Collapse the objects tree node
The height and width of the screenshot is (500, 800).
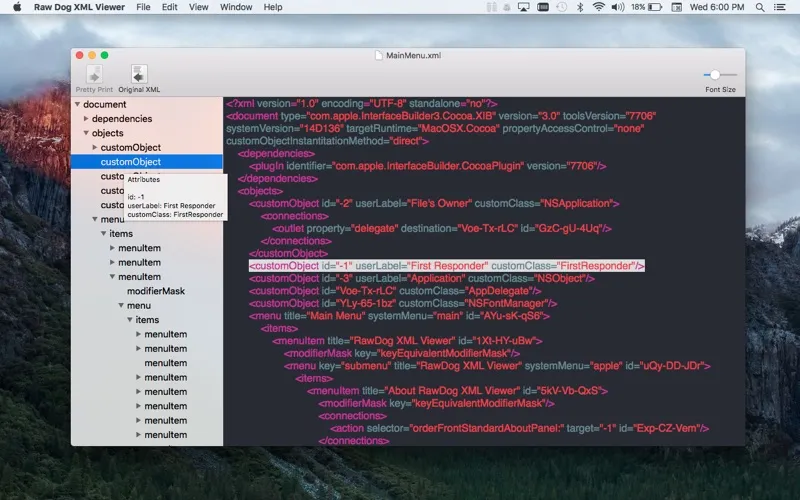point(85,133)
